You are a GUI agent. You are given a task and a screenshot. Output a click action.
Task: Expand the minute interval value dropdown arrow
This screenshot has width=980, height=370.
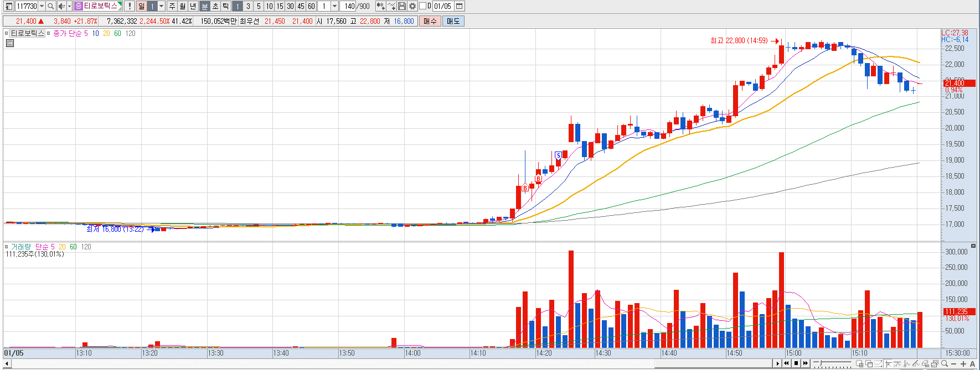(334, 6)
